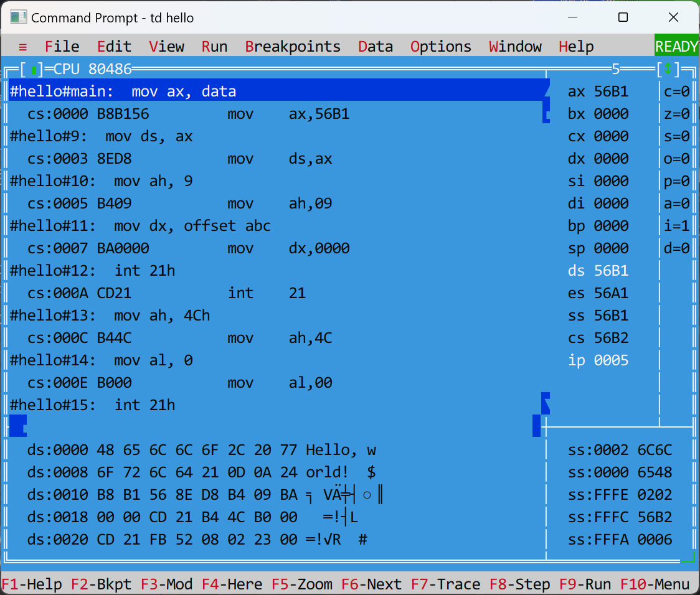Click the CPU window zoom arrow icon
This screenshot has width=700, height=595.
[x=668, y=69]
